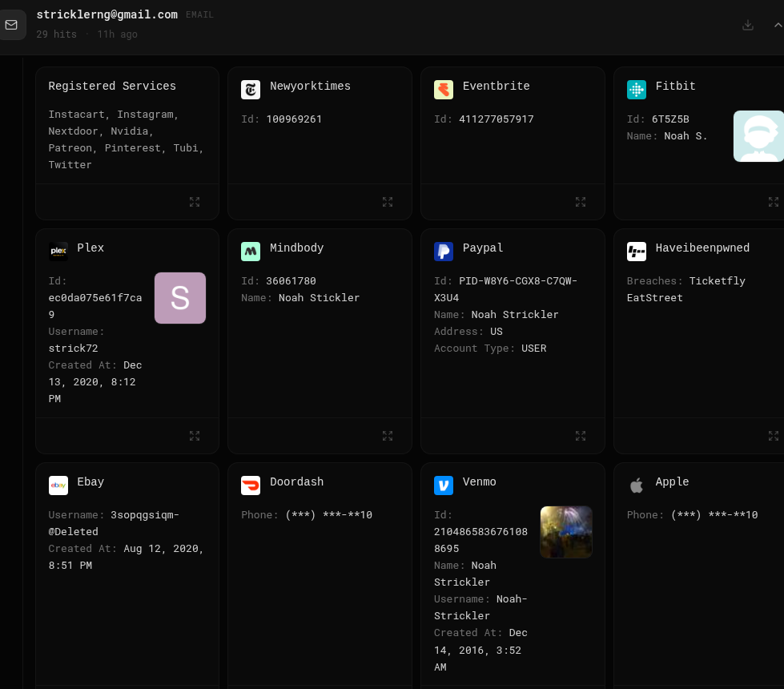
Task: Open the Fitbit profile avatar image
Action: 758,136
